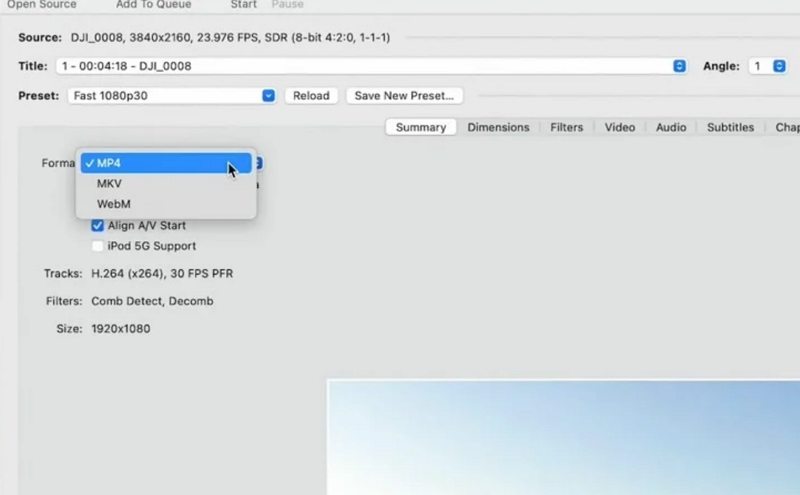
Task: Select WebM format option
Action: (x=166, y=204)
